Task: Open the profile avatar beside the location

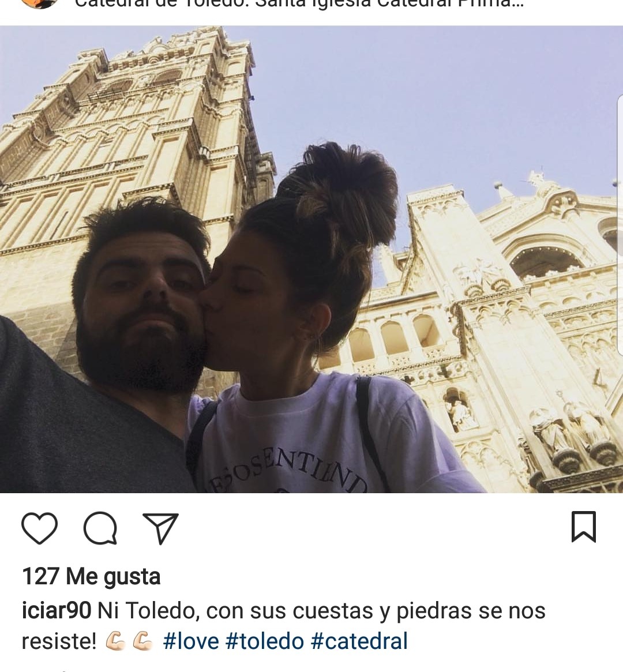Action: tap(39, 3)
